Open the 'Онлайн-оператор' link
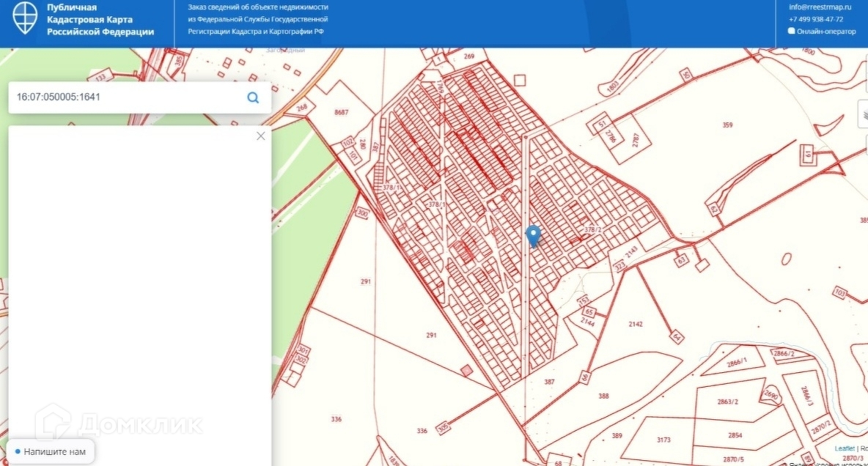 click(826, 32)
